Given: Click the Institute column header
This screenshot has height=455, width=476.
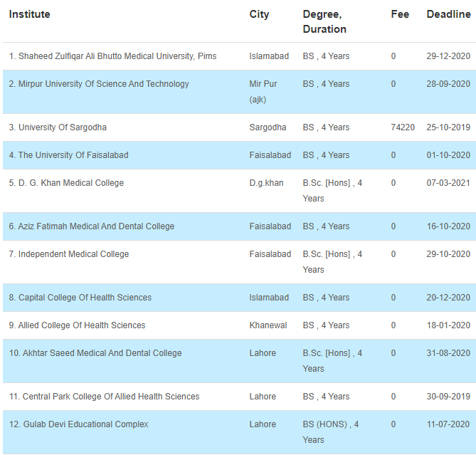Looking at the screenshot, I should [x=29, y=14].
